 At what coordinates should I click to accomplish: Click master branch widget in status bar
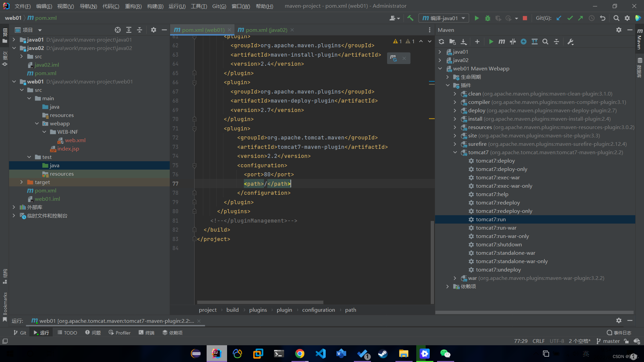point(608,341)
